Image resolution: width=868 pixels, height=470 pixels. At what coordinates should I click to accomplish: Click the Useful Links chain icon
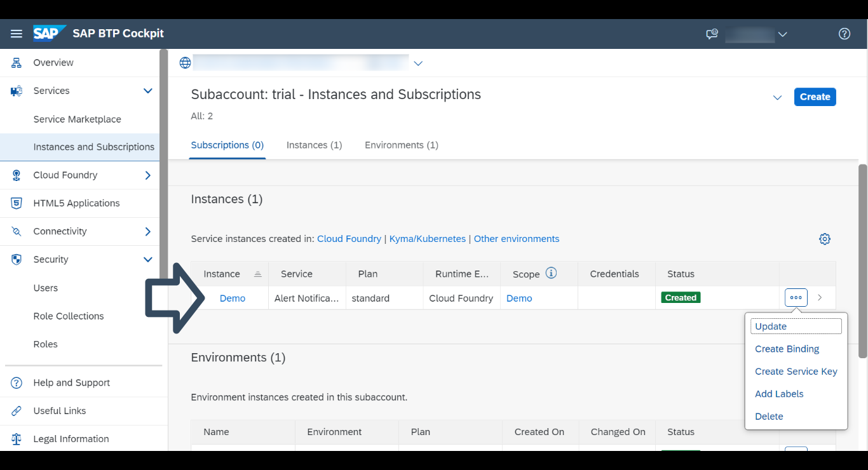click(17, 411)
